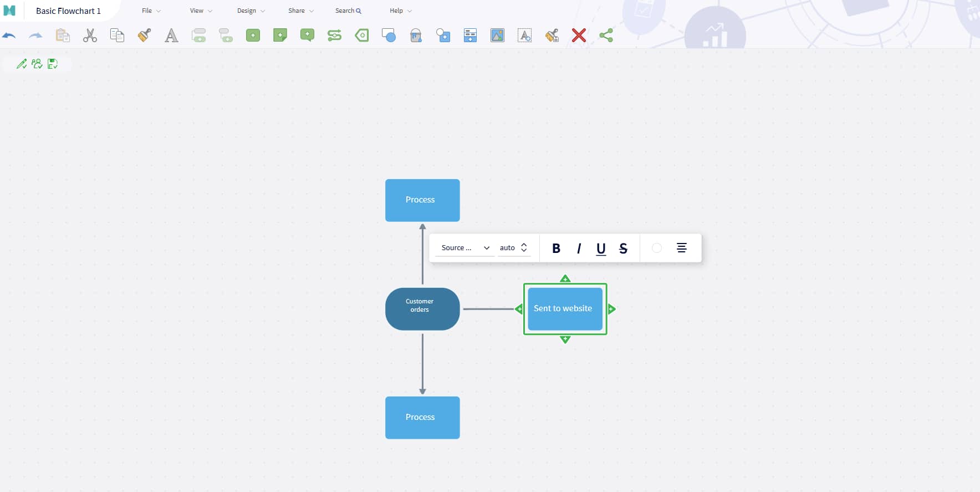The width and height of the screenshot is (980, 492).
Task: Open the text alignment options
Action: 682,248
